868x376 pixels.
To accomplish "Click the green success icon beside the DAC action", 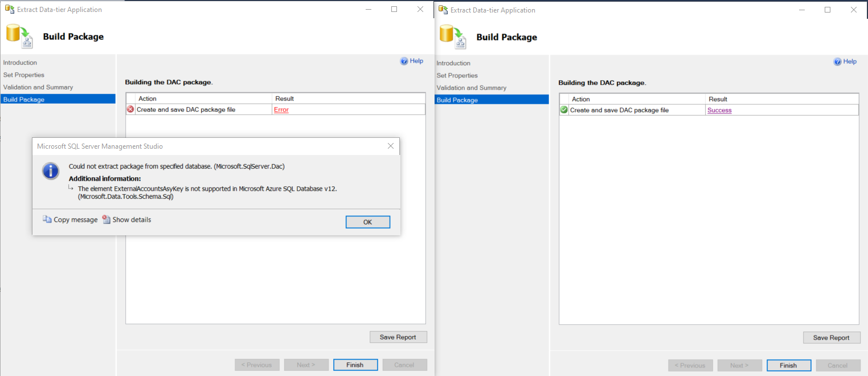I will coord(563,109).
